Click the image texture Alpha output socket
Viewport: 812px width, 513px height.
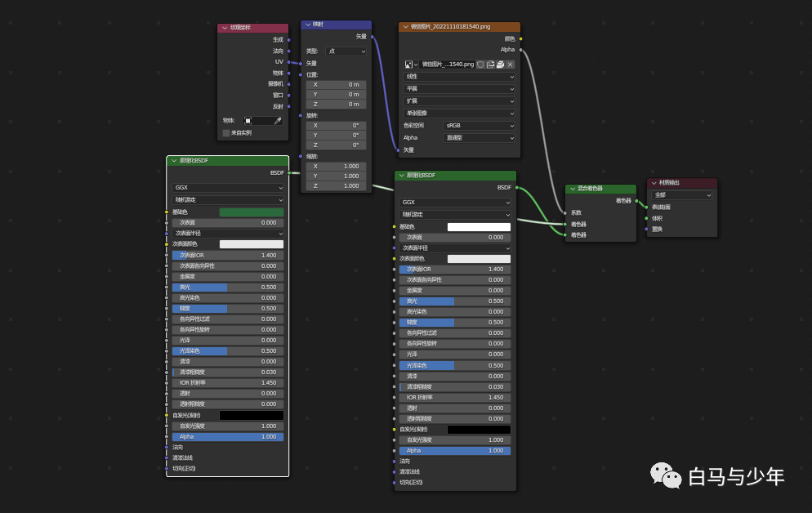click(520, 50)
